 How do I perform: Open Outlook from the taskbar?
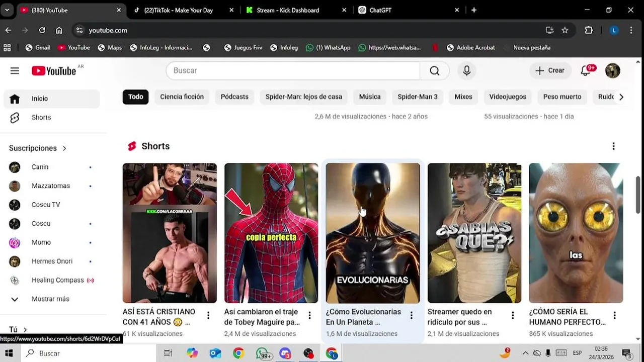215,353
